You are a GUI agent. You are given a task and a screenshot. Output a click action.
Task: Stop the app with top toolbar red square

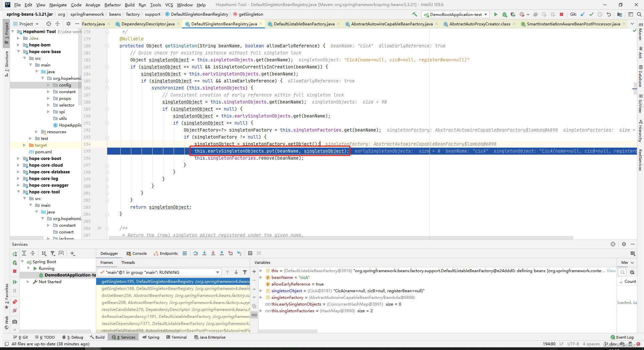(561, 14)
